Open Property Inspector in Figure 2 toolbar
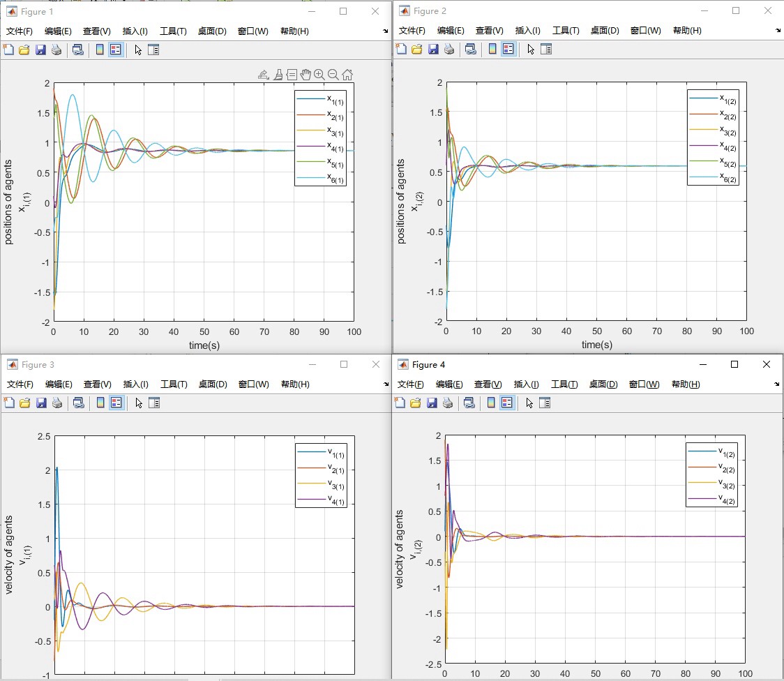This screenshot has height=681, width=784. (546, 49)
